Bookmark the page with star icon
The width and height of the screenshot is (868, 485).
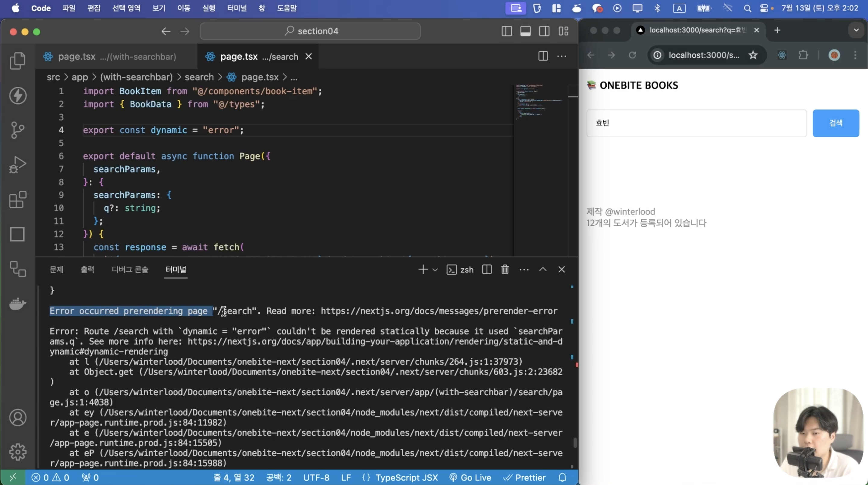tap(753, 55)
